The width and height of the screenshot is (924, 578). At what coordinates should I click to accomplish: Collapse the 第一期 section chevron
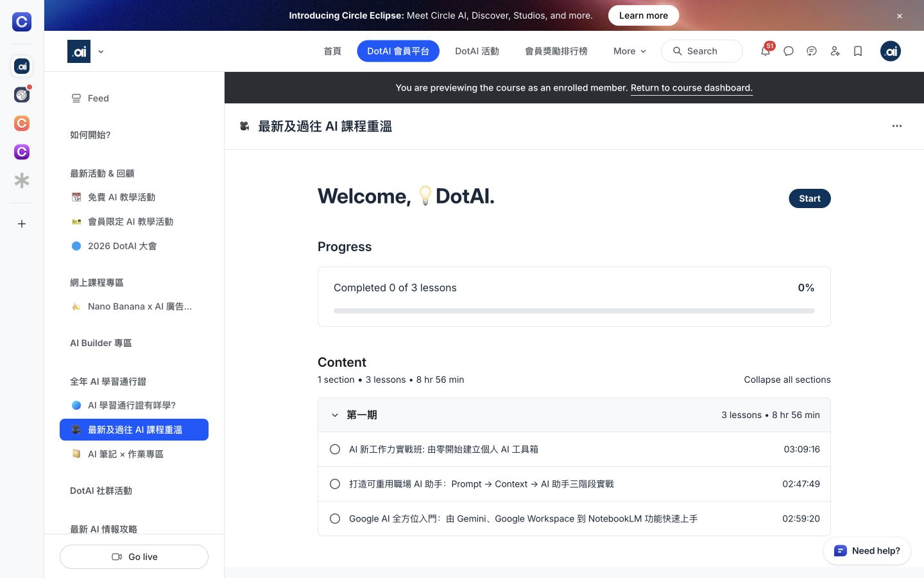tap(335, 416)
